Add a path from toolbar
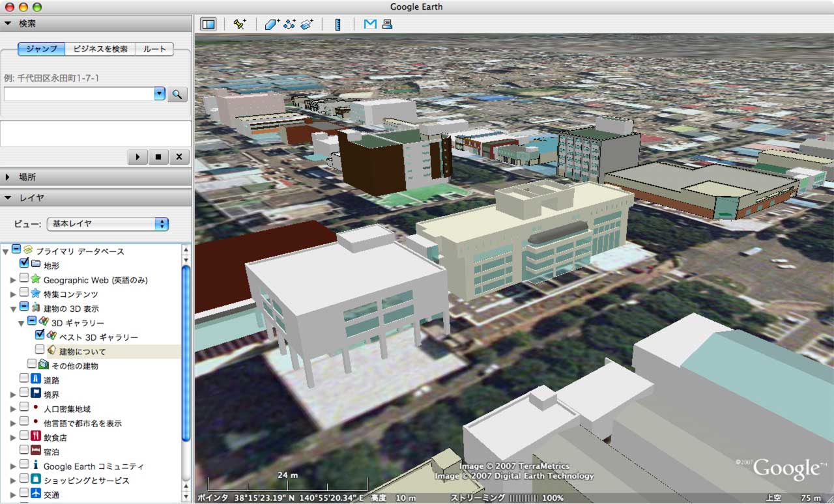This screenshot has width=834, height=504. click(290, 24)
